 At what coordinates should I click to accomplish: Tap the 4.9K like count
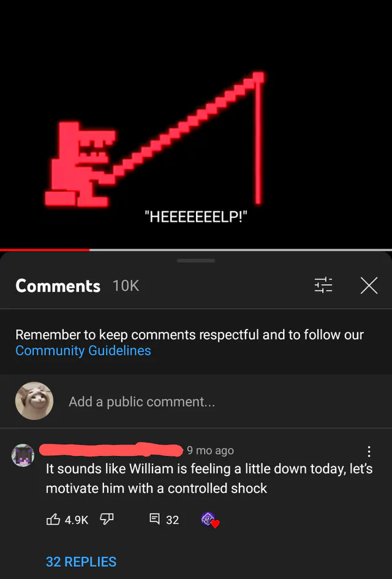point(77,520)
